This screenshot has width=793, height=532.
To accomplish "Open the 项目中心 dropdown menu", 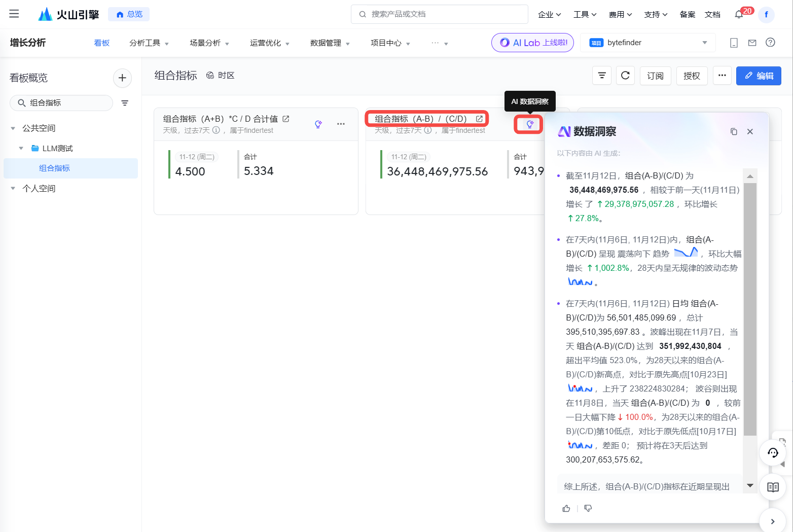I will pyautogui.click(x=390, y=43).
